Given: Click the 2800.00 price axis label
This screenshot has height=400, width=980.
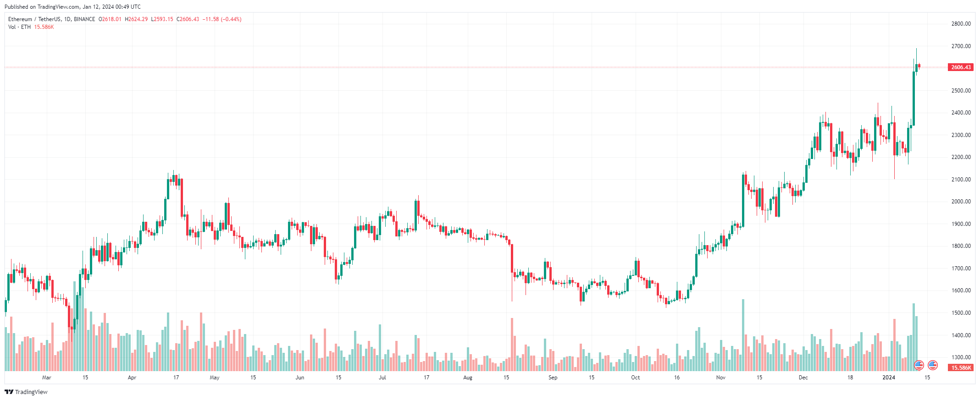Looking at the screenshot, I should 961,24.
